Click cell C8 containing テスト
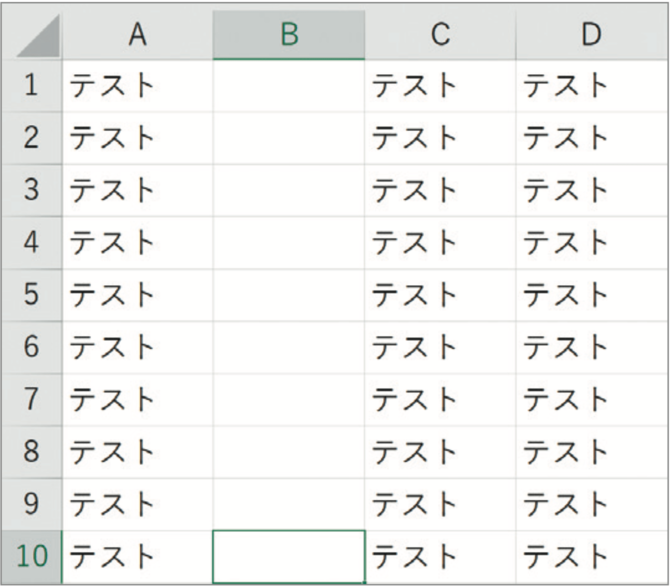This screenshot has height=587, width=670. point(440,452)
